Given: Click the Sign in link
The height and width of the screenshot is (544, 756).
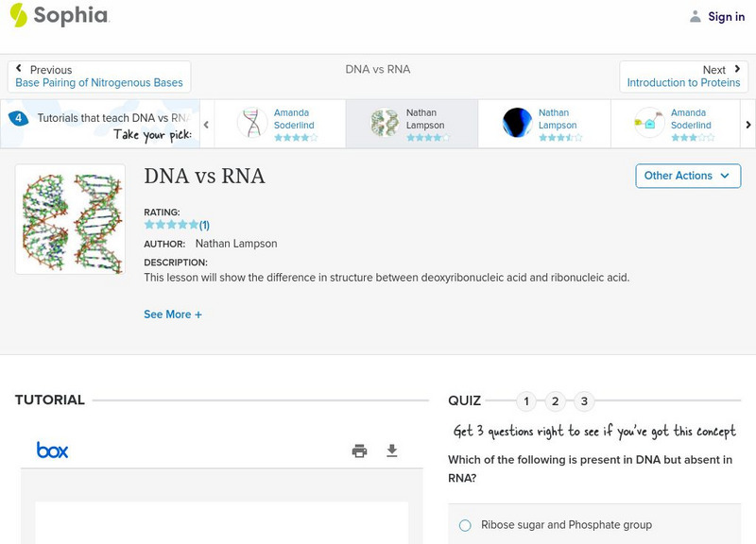Looking at the screenshot, I should [x=726, y=16].
